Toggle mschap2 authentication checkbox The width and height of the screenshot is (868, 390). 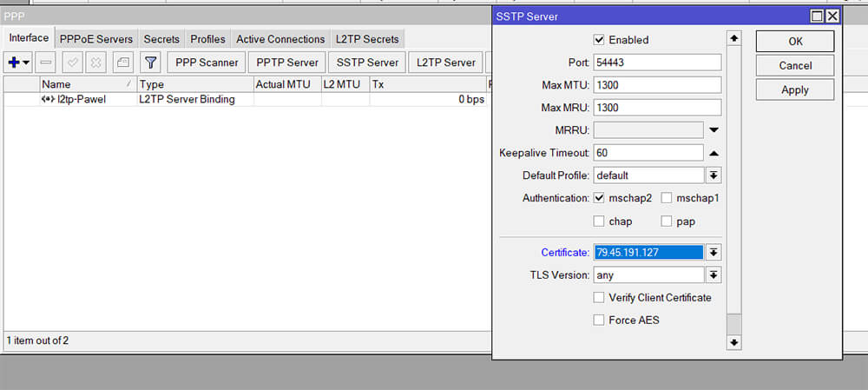point(598,198)
